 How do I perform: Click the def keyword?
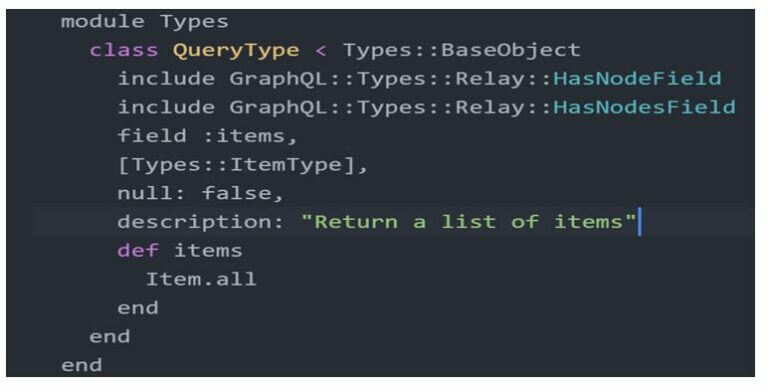[138, 251]
